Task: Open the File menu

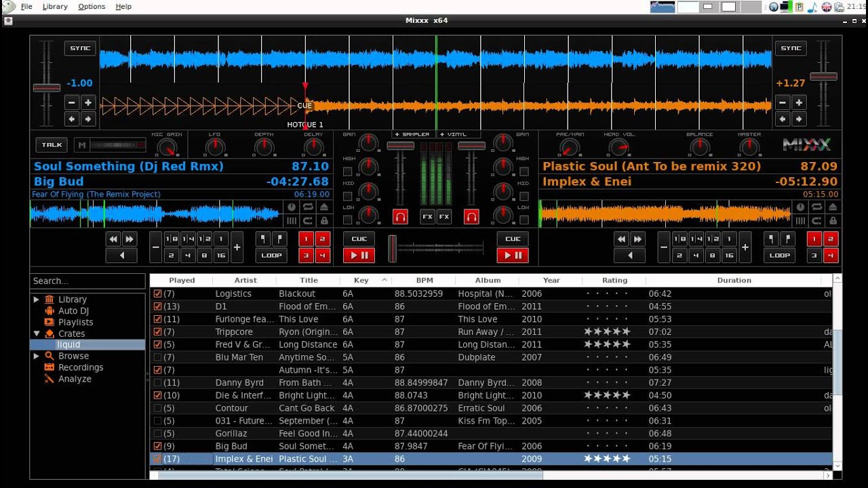Action: click(26, 6)
